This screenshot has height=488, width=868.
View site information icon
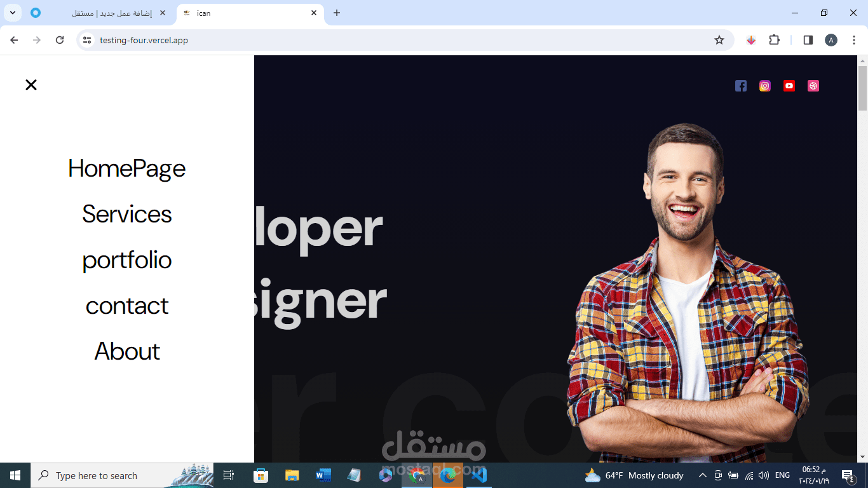pyautogui.click(x=88, y=40)
